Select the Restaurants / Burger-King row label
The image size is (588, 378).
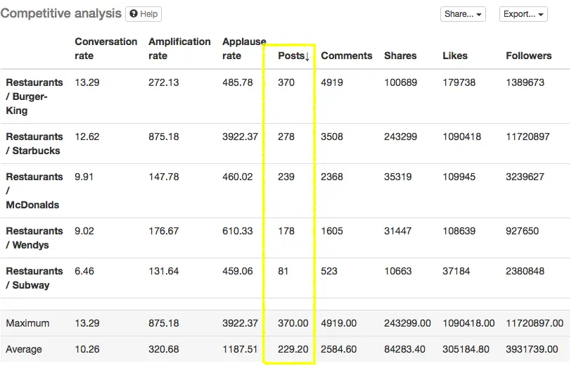(x=34, y=96)
